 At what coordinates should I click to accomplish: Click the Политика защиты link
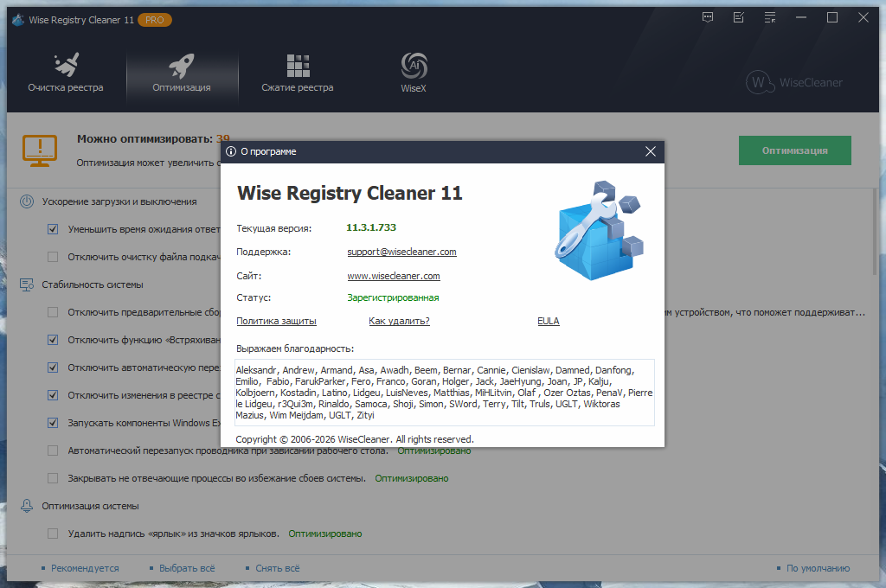click(x=276, y=321)
